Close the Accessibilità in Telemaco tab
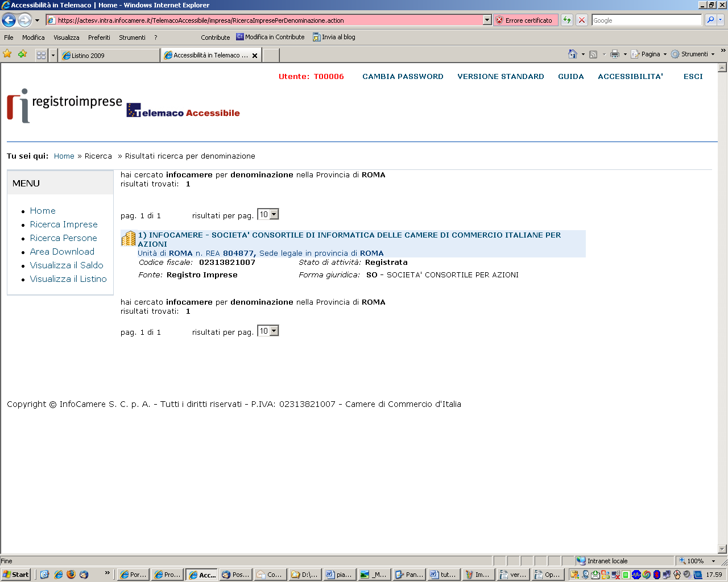Screen dimensions: 728x582 pyautogui.click(x=255, y=56)
